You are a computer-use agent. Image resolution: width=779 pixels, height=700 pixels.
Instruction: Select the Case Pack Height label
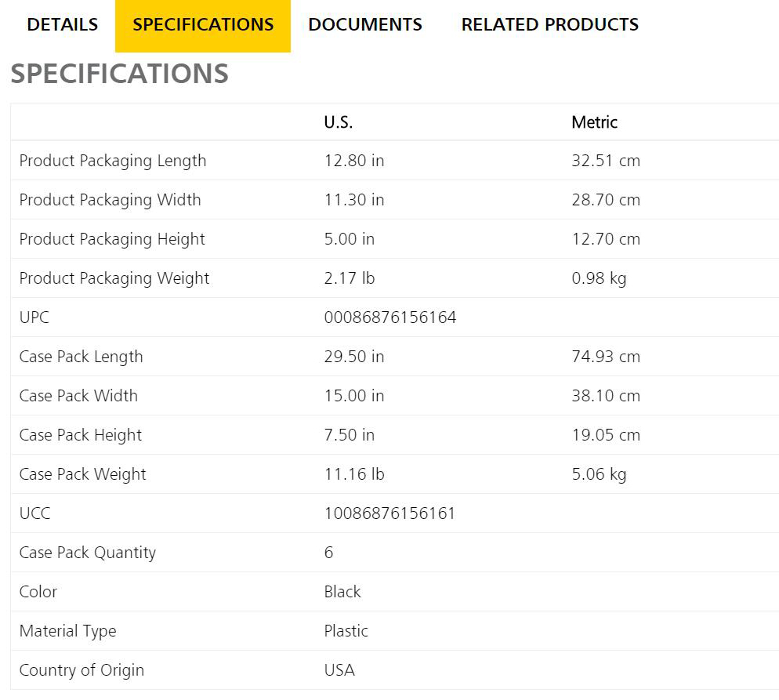(x=81, y=436)
